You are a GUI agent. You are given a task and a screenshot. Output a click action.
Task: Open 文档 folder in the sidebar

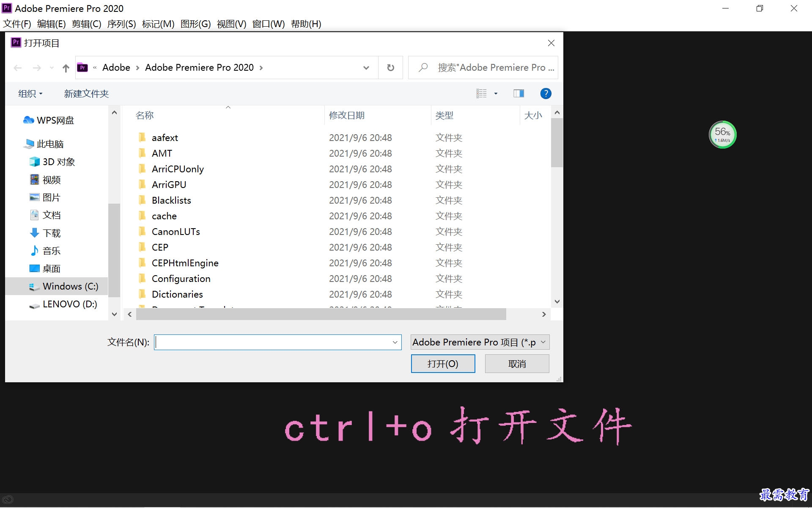[45, 215]
